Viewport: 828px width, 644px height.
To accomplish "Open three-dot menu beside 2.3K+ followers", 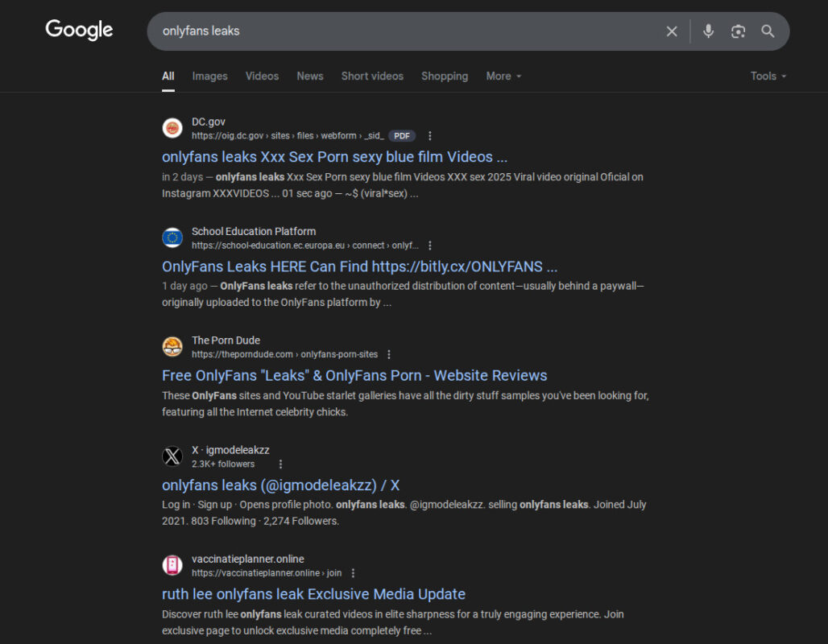I will pyautogui.click(x=280, y=464).
